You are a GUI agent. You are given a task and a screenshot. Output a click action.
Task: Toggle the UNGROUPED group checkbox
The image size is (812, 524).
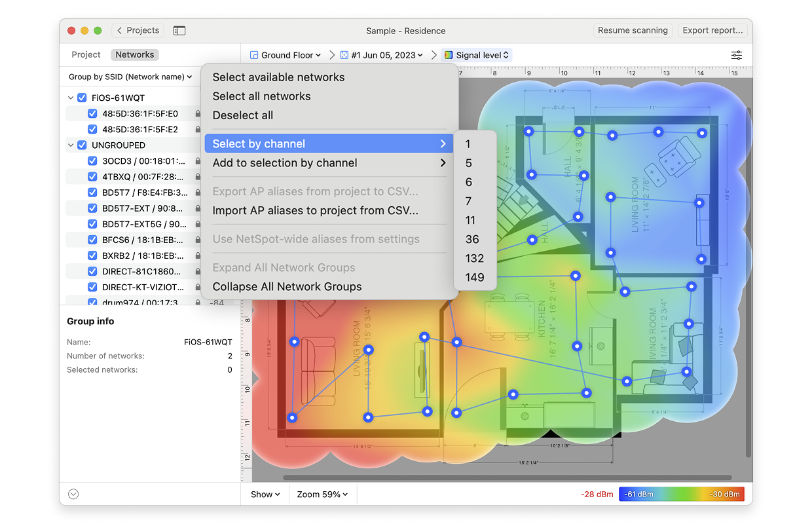[82, 145]
